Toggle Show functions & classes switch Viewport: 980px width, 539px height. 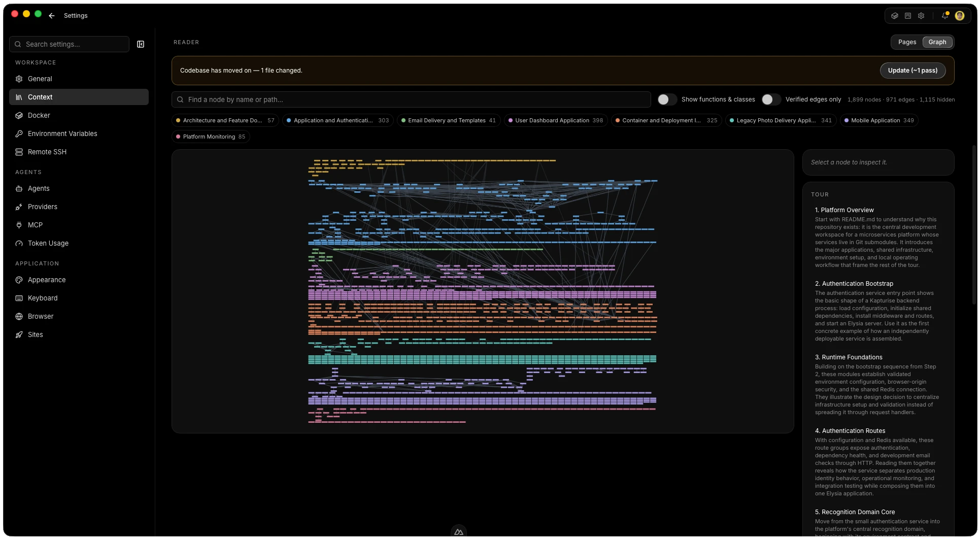pyautogui.click(x=667, y=99)
